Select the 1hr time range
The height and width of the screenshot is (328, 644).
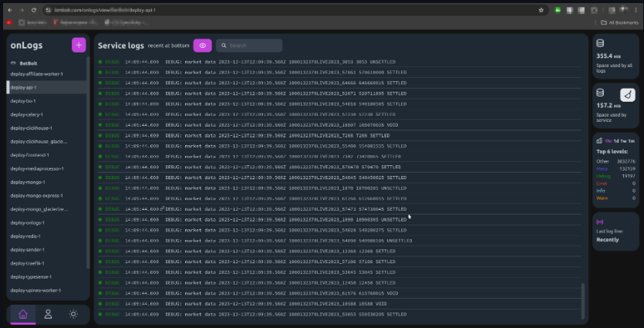click(609, 141)
